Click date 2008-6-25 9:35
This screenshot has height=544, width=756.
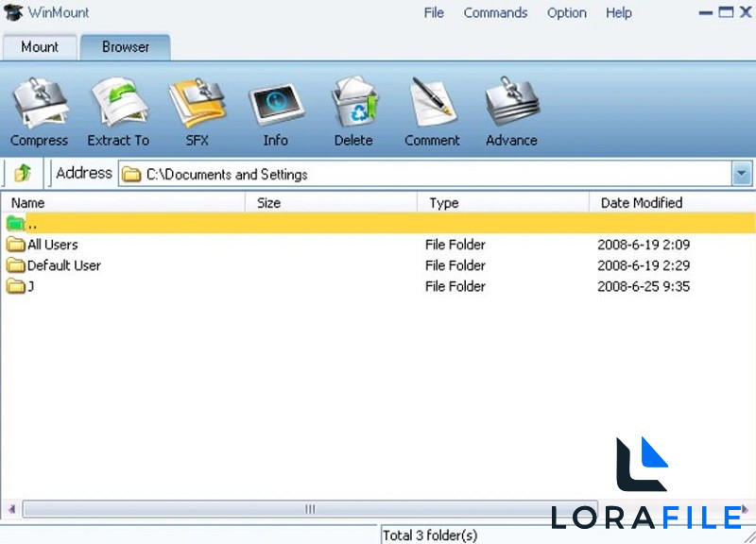point(644,286)
